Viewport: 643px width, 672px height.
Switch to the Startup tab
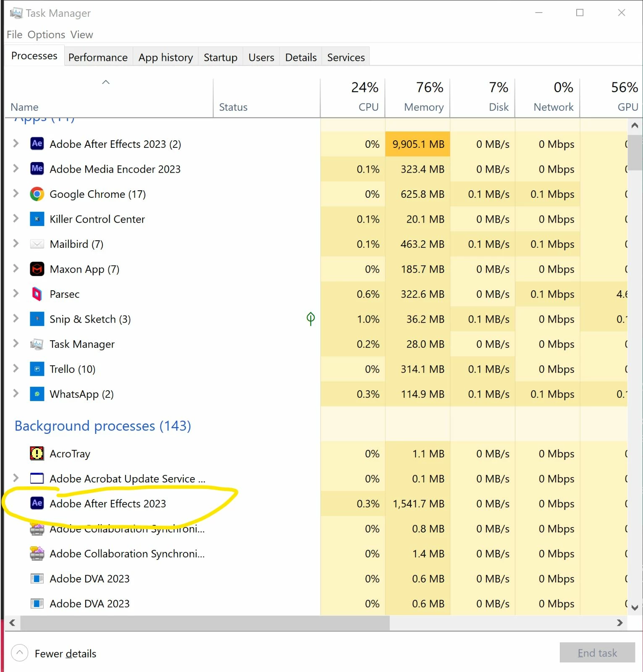[220, 57]
